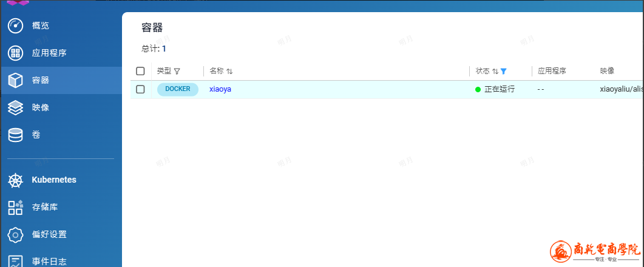Viewport: 644px width, 267px height.
Task: Click the -- application cell of xiaoya
Action: point(540,90)
